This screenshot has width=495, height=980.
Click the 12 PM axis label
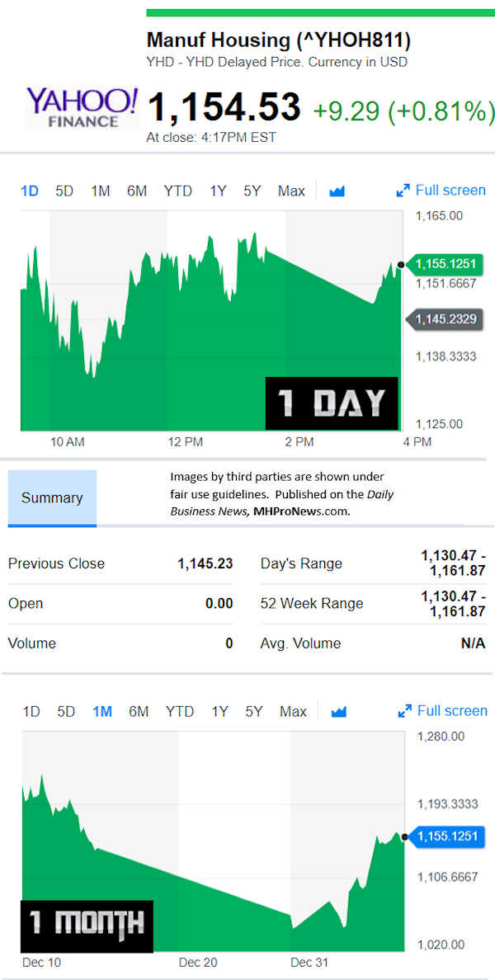tap(186, 442)
